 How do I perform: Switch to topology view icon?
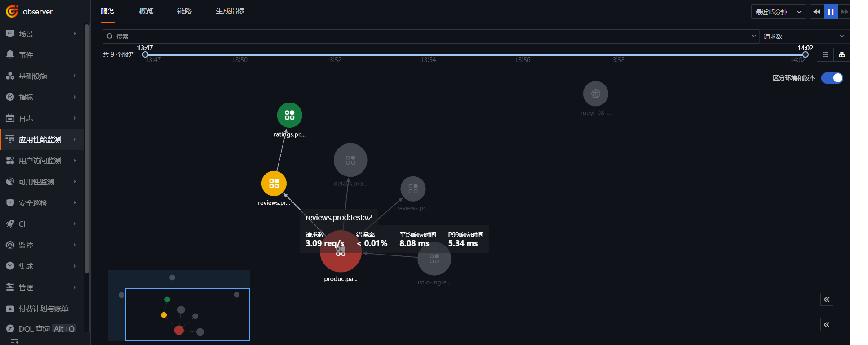841,54
